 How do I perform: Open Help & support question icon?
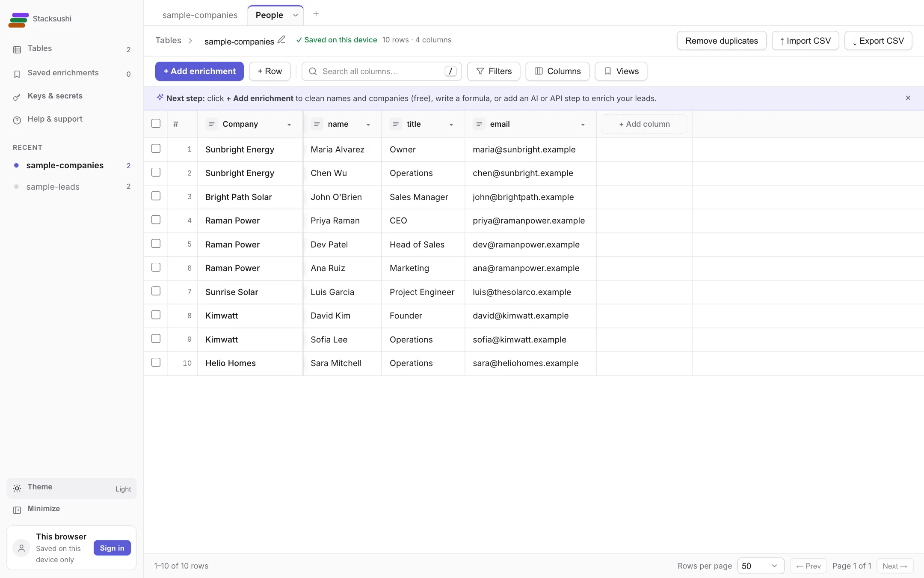point(17,120)
